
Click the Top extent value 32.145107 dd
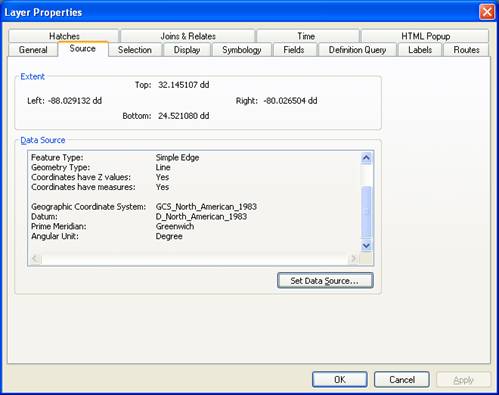click(184, 85)
